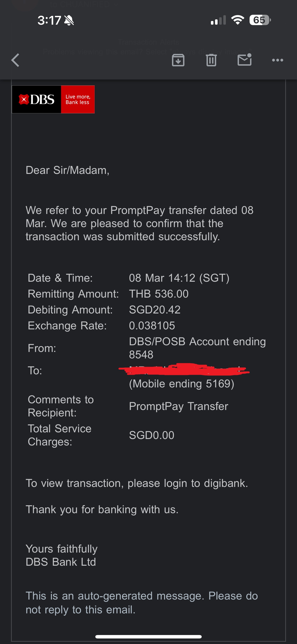Tap the 08 Mar 14:12 (SGT) date value
Screen dimensions: 297x644
[179, 278]
